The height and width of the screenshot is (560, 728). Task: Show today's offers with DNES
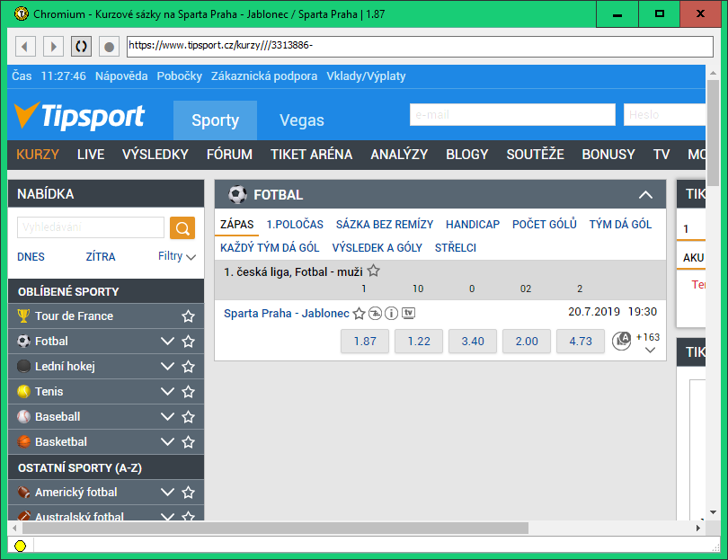coord(31,257)
